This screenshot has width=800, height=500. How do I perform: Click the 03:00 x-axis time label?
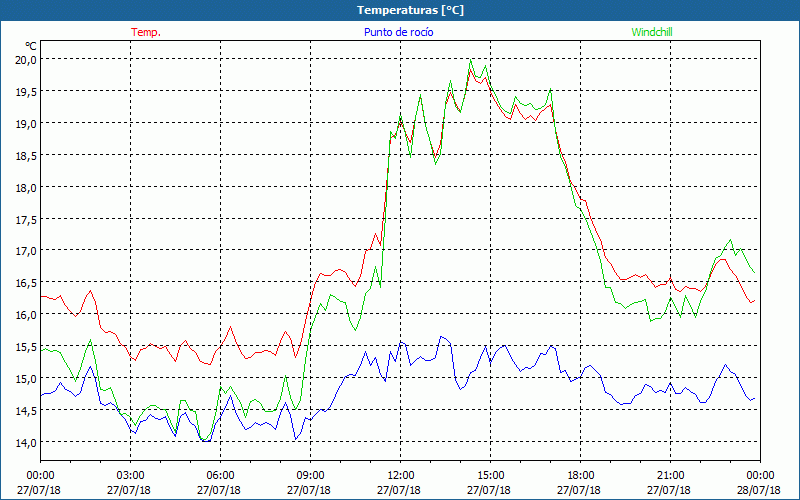point(131,476)
